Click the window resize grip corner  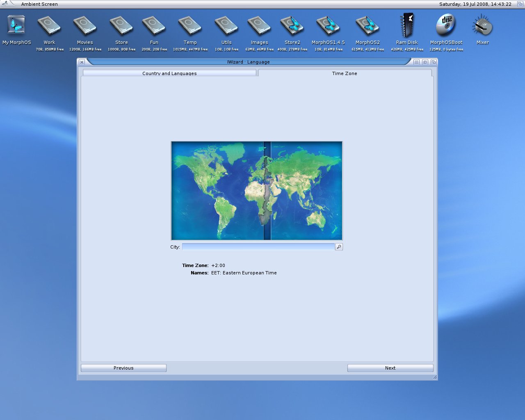(x=434, y=377)
